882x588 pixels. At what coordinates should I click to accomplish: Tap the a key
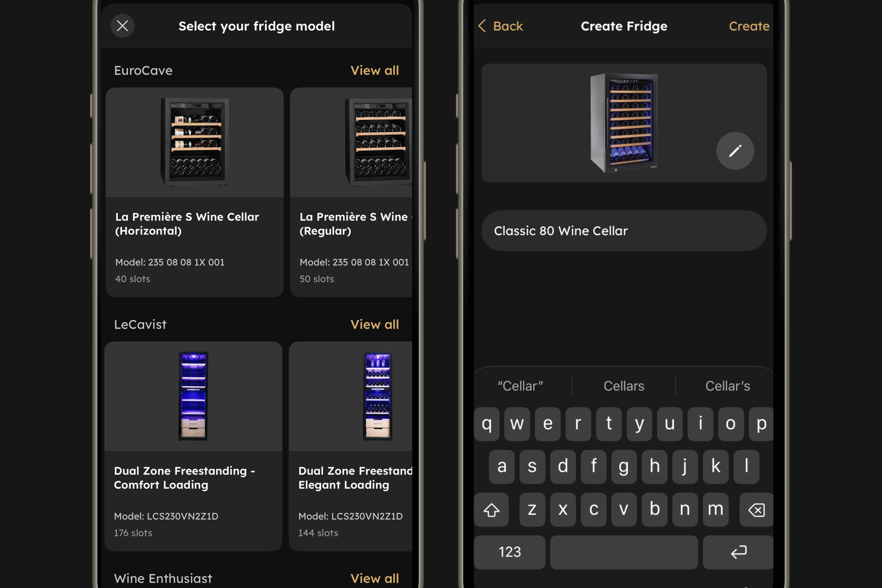coord(502,467)
